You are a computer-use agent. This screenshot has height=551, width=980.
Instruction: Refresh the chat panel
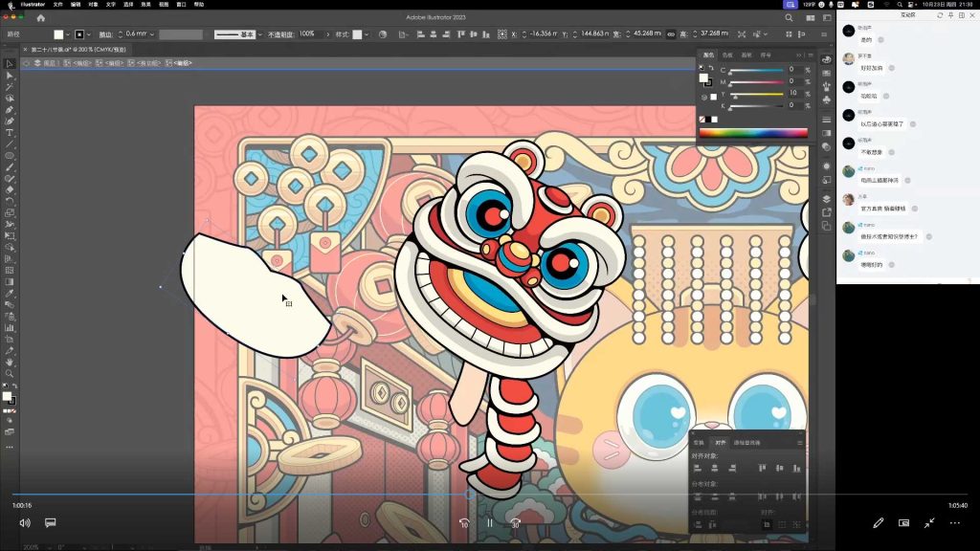pyautogui.click(x=940, y=15)
